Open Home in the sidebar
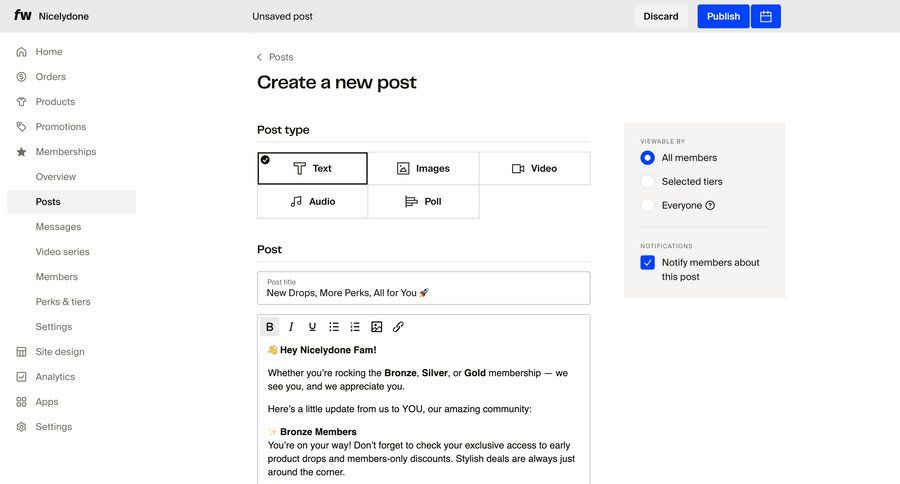The image size is (900, 484). coord(49,52)
